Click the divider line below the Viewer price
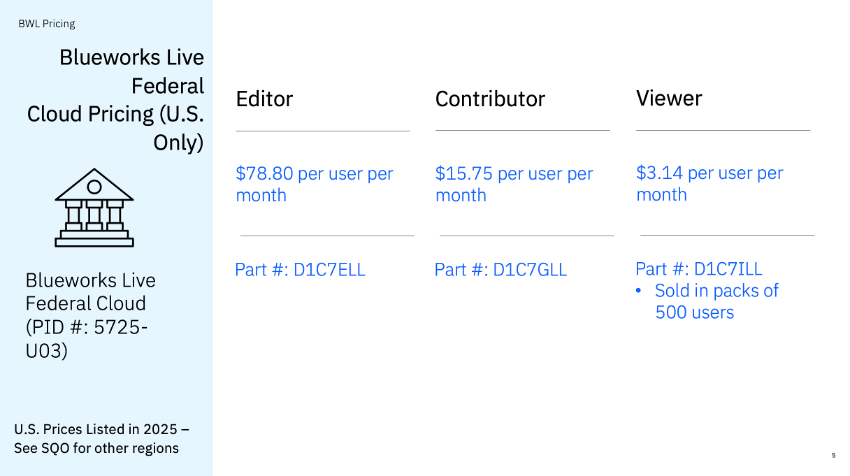Image resolution: width=850 pixels, height=476 pixels. click(726, 236)
